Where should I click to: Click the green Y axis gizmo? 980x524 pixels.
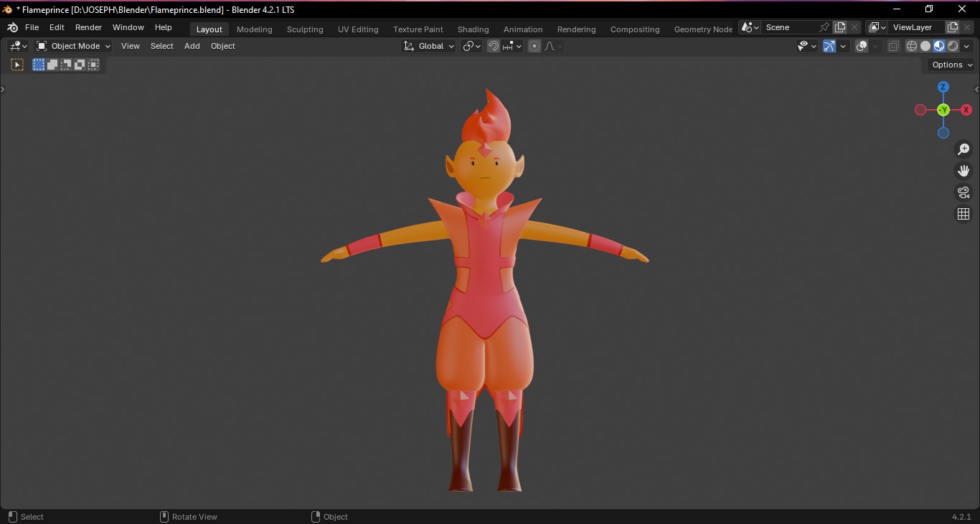pos(943,110)
